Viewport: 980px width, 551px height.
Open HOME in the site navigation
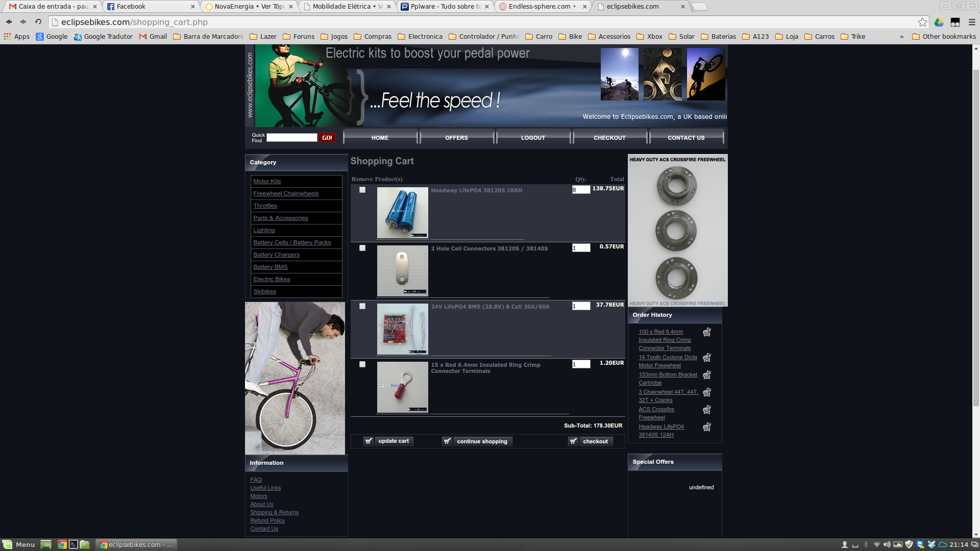[x=380, y=138]
